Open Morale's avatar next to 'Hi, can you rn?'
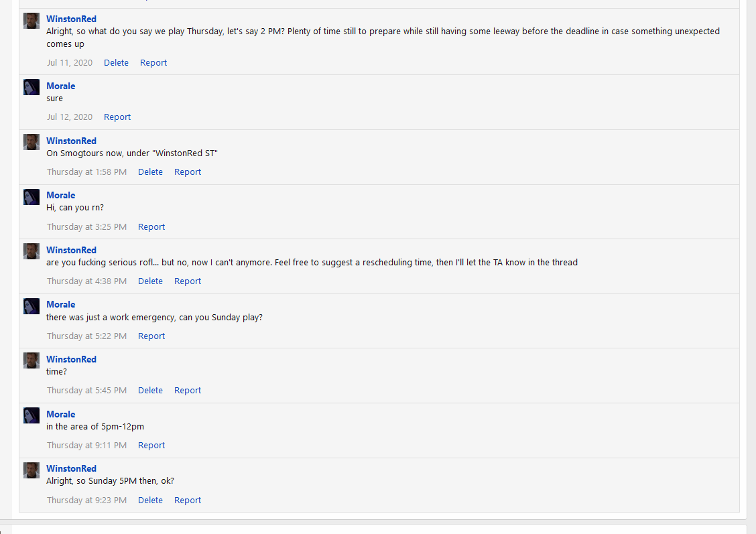756x534 pixels. 31,196
